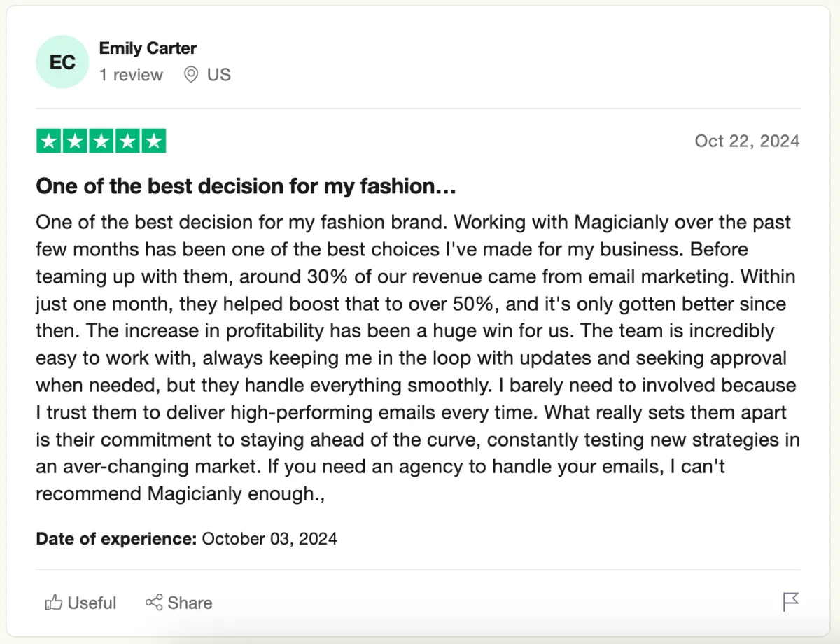840x644 pixels.
Task: Click the second green rating star
Action: pos(75,141)
